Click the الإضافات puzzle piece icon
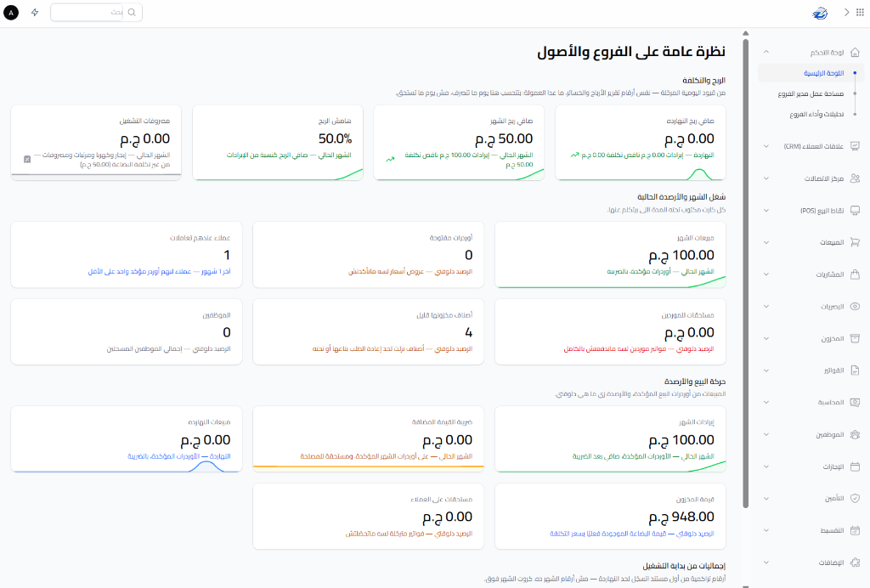This screenshot has height=588, width=870. 855,563
